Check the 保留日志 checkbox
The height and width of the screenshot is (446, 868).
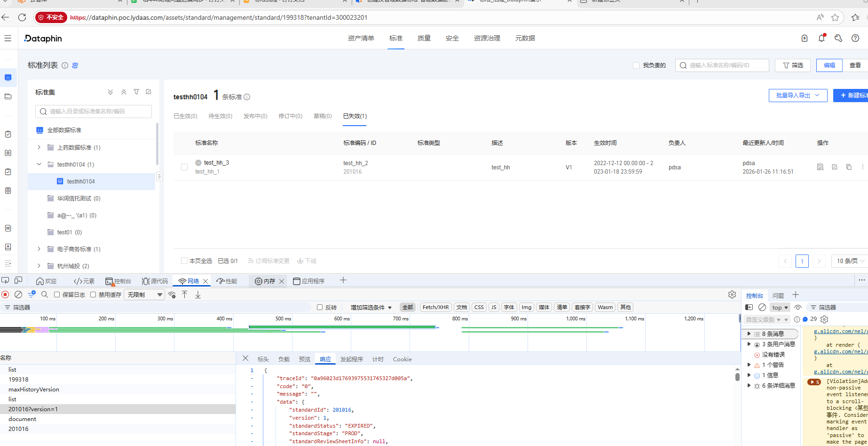click(57, 295)
